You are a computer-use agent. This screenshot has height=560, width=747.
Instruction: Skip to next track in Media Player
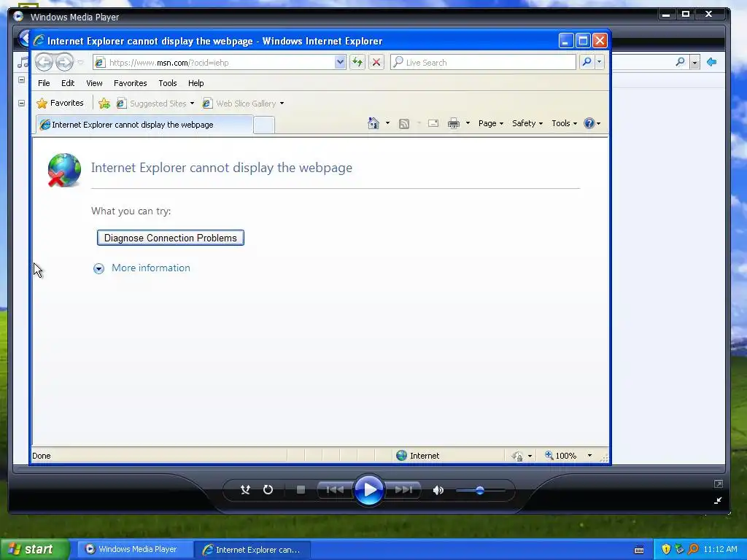point(403,489)
